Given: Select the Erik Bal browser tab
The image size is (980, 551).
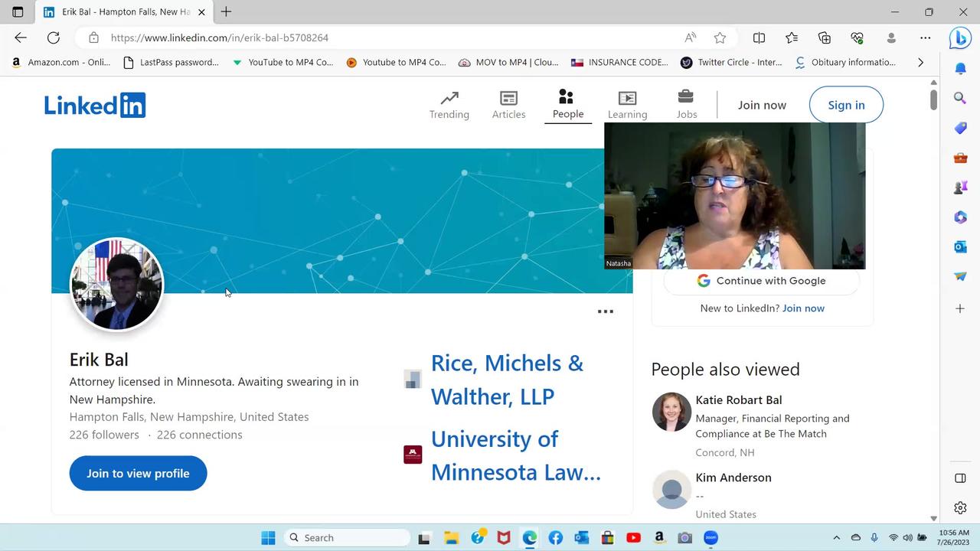Looking at the screenshot, I should coord(122,11).
